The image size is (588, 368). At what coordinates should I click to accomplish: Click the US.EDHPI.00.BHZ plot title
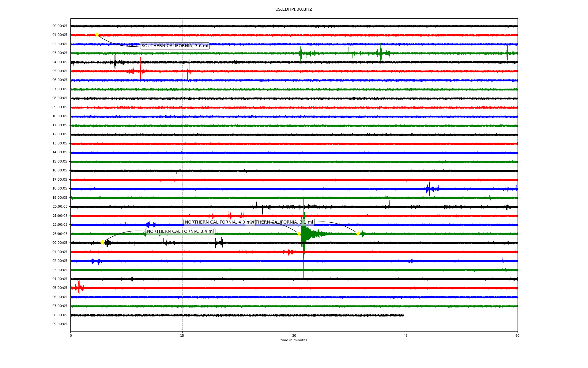pyautogui.click(x=294, y=10)
